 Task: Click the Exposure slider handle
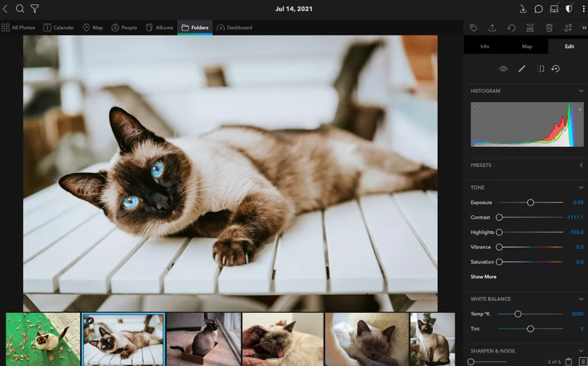coord(530,202)
